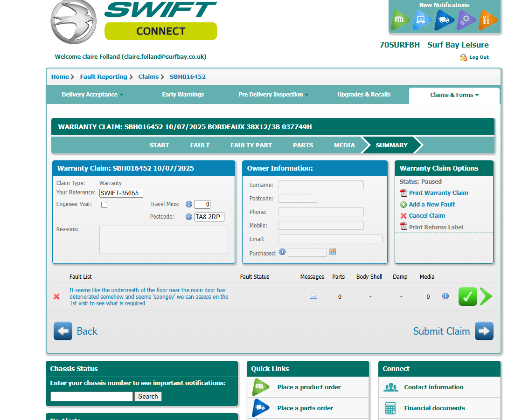Click Postcode field showing TA8 2RP
The height and width of the screenshot is (420, 529).
click(x=209, y=217)
